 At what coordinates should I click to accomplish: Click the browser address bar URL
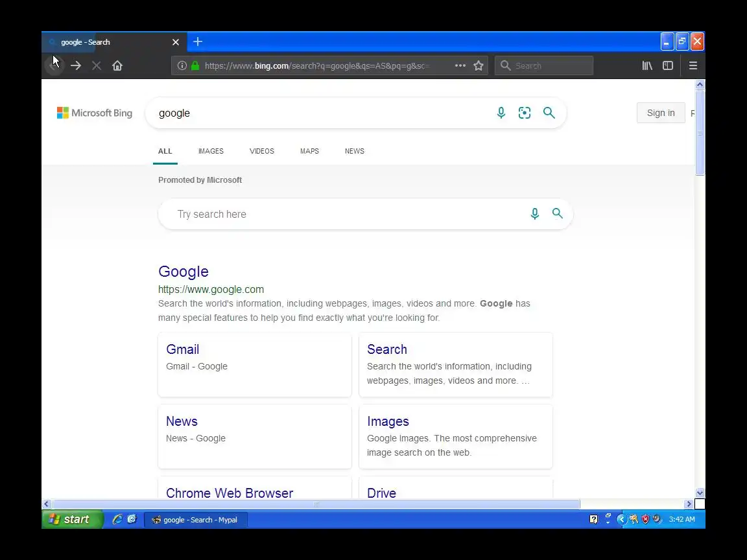(x=317, y=65)
